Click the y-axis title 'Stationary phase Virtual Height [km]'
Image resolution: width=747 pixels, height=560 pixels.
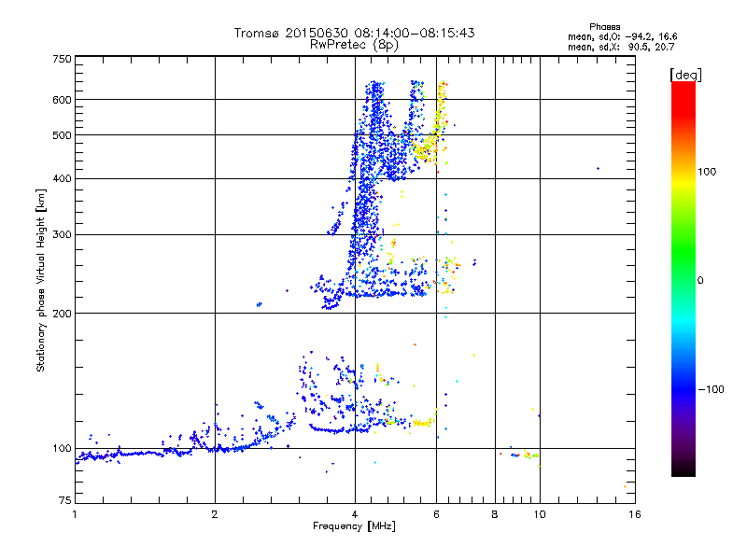tap(41, 280)
